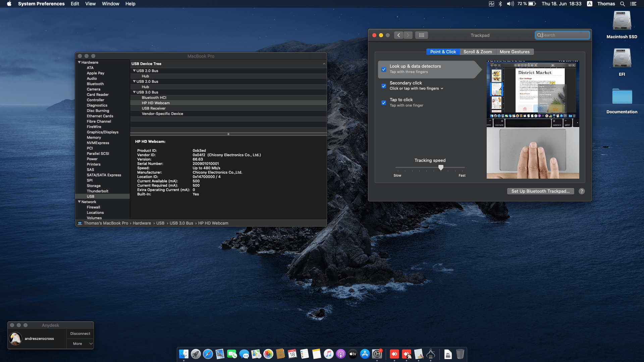Click the System Preferences search field
Image resolution: width=644 pixels, height=362 pixels.
pyautogui.click(x=562, y=35)
